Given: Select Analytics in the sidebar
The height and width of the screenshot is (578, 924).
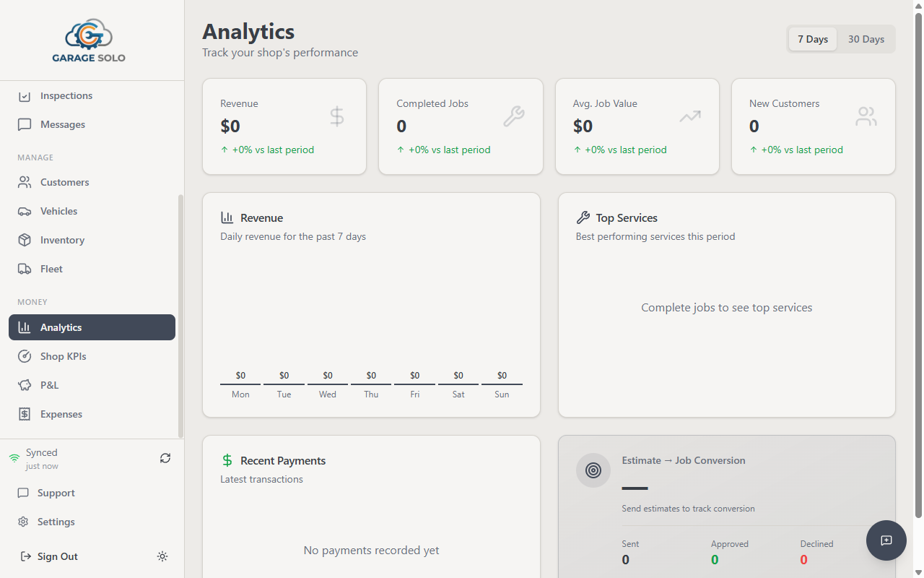Looking at the screenshot, I should [92, 327].
